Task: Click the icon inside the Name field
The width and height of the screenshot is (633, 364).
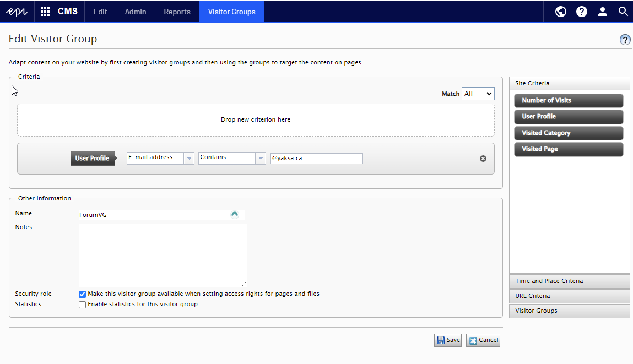Action: [x=235, y=215]
